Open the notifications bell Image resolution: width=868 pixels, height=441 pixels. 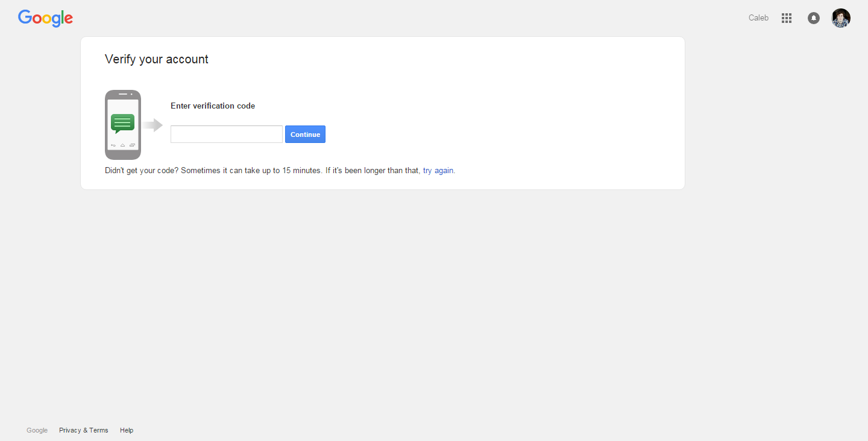[814, 18]
